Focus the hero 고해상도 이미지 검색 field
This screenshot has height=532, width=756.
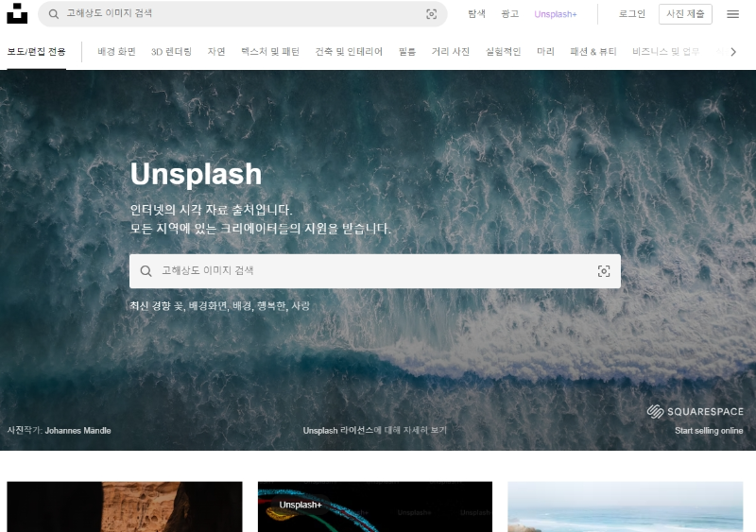coord(374,271)
